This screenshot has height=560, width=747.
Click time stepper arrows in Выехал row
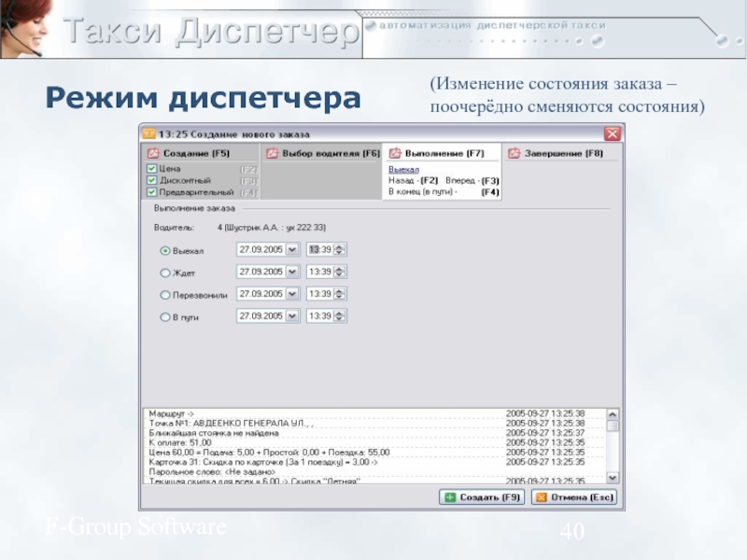point(339,249)
